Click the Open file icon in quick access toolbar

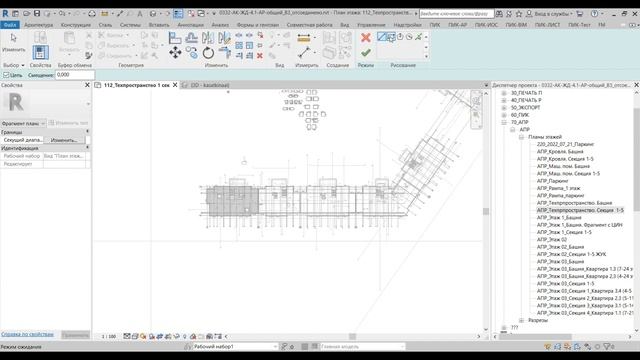[26, 13]
